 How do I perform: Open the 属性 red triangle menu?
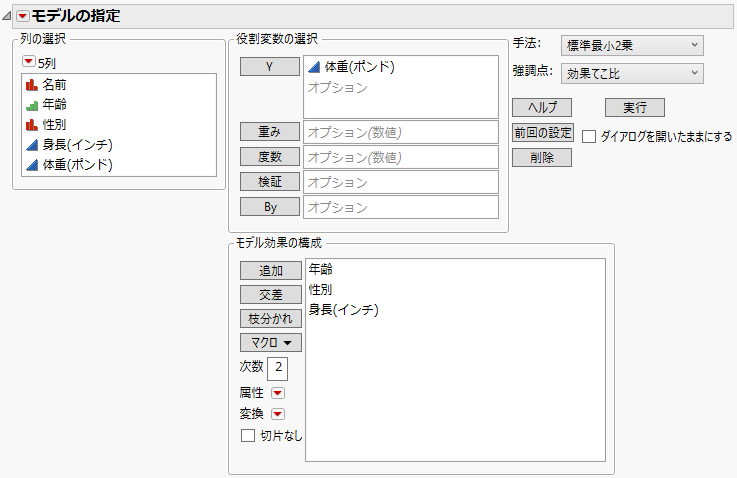coord(278,393)
